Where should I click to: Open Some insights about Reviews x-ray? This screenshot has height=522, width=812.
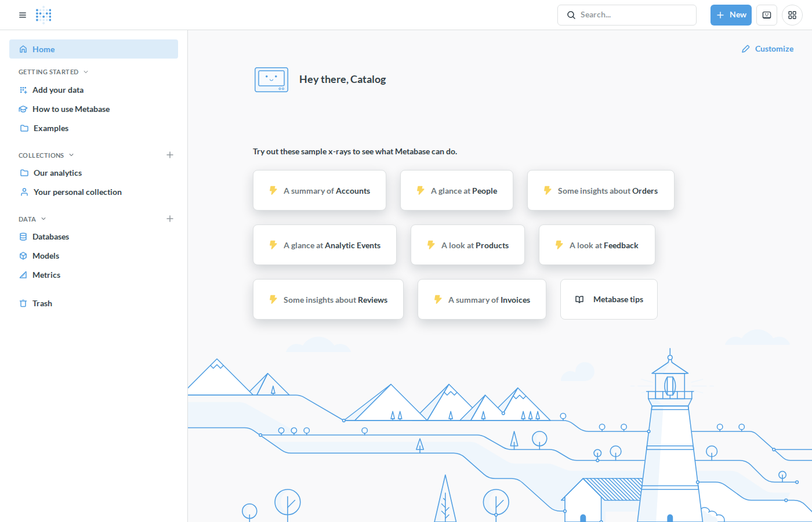coord(328,299)
